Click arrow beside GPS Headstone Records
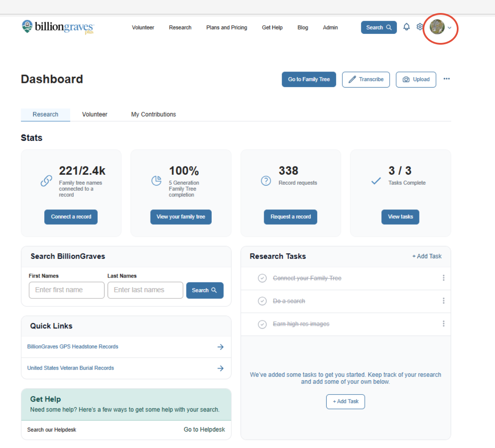 (220, 347)
